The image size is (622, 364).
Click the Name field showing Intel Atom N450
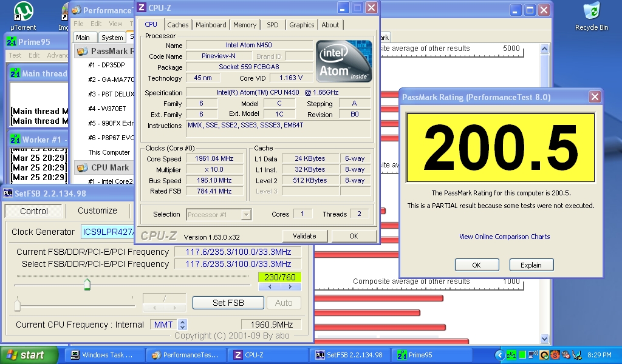click(x=249, y=45)
